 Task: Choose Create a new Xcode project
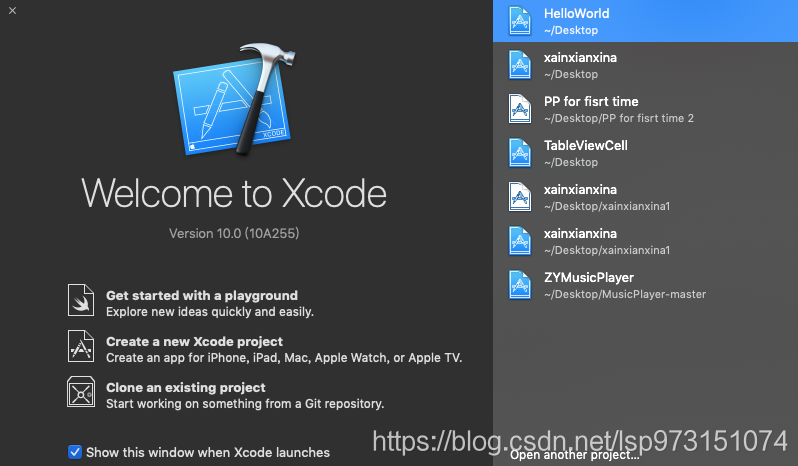(194, 341)
